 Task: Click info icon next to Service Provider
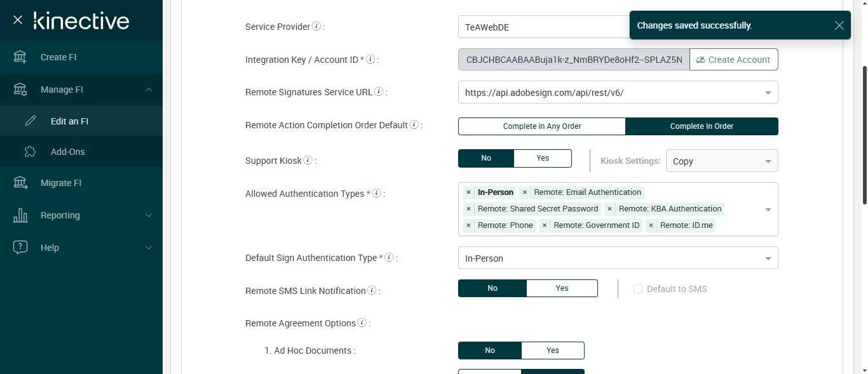316,27
